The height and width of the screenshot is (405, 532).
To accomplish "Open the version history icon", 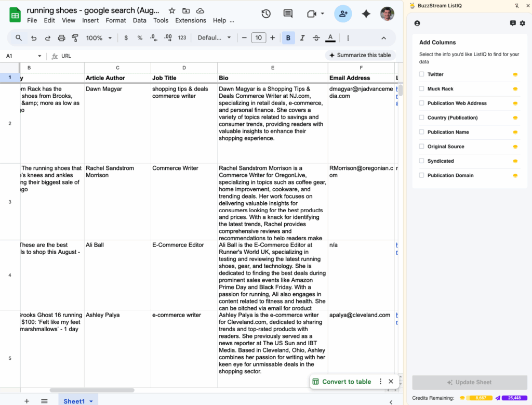I will (266, 14).
